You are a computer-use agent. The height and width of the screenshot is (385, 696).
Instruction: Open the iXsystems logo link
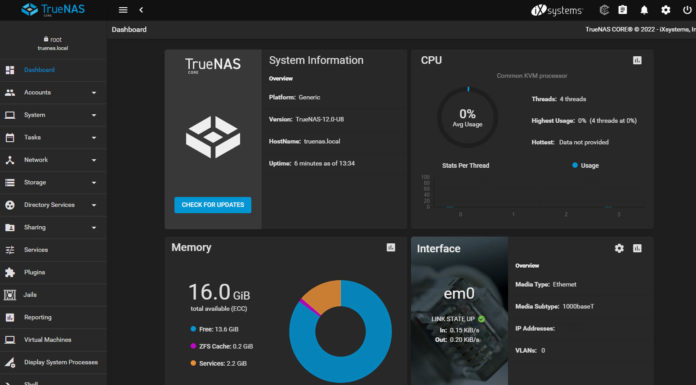(x=557, y=10)
